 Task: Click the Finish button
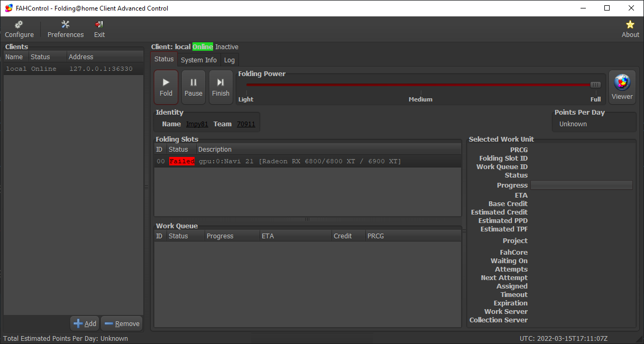[221, 87]
